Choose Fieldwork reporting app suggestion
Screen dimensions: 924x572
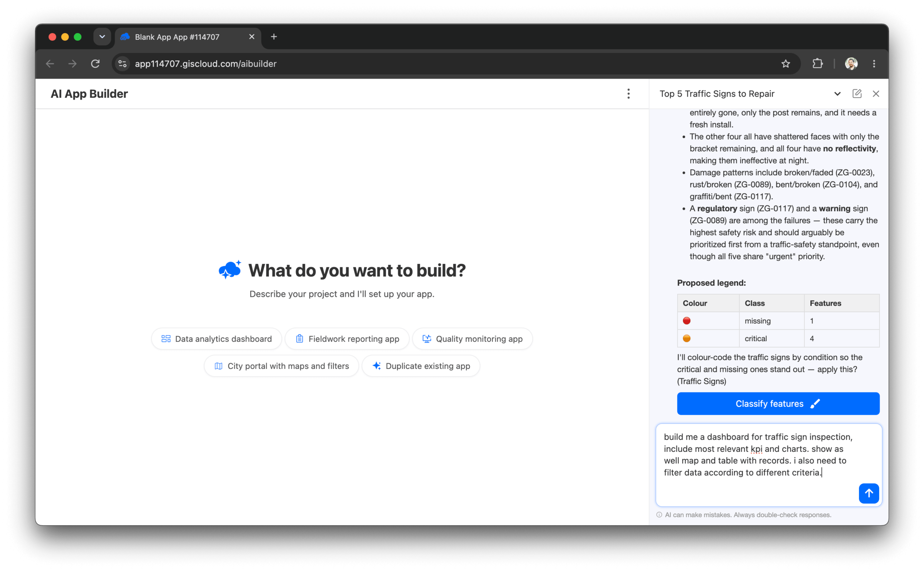click(x=347, y=339)
